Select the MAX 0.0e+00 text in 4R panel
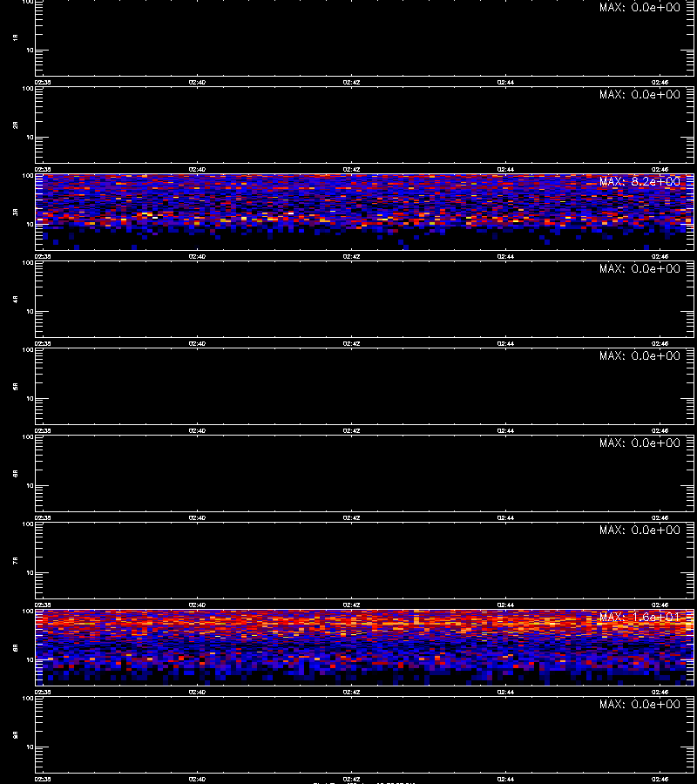697x784 pixels. tap(639, 269)
